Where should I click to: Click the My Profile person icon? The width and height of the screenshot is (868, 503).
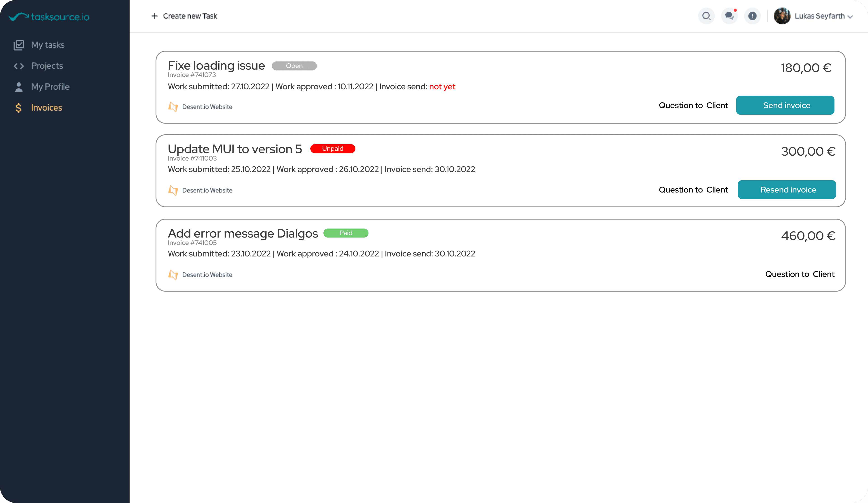(19, 87)
